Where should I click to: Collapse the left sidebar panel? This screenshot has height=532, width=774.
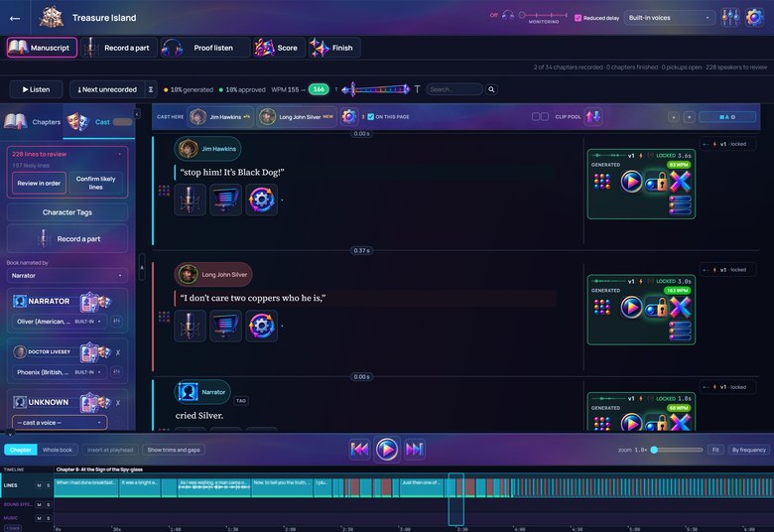[x=137, y=114]
